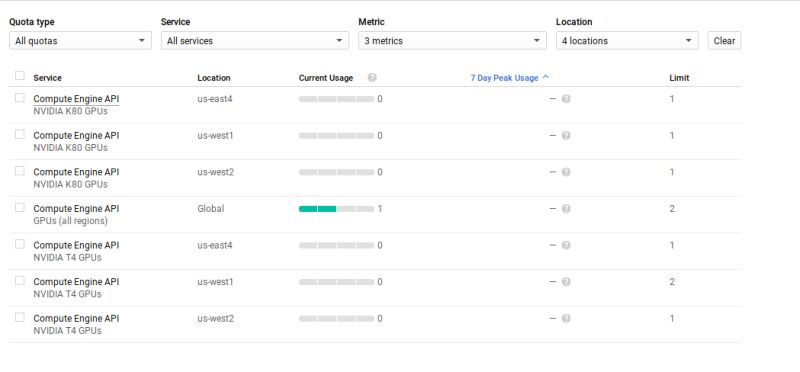Click the Clear filters button
The height and width of the screenshot is (372, 800).
724,41
